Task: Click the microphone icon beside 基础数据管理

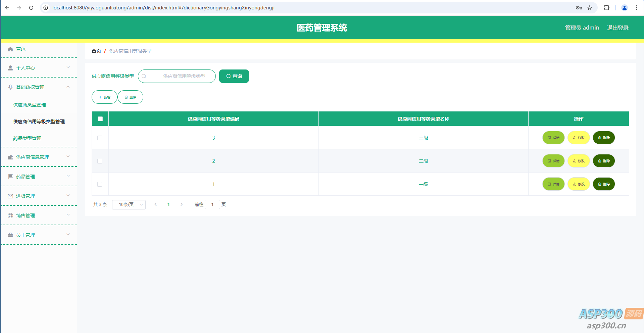Action: point(10,87)
